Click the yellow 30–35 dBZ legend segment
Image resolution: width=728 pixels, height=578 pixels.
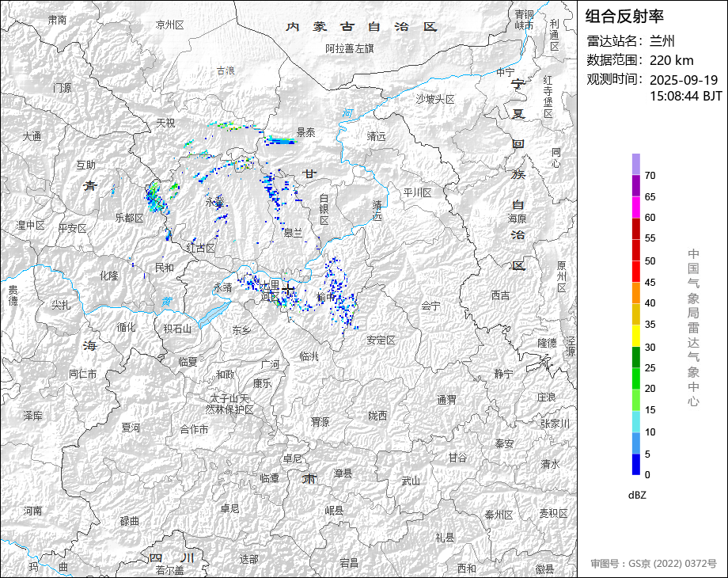tap(636, 336)
